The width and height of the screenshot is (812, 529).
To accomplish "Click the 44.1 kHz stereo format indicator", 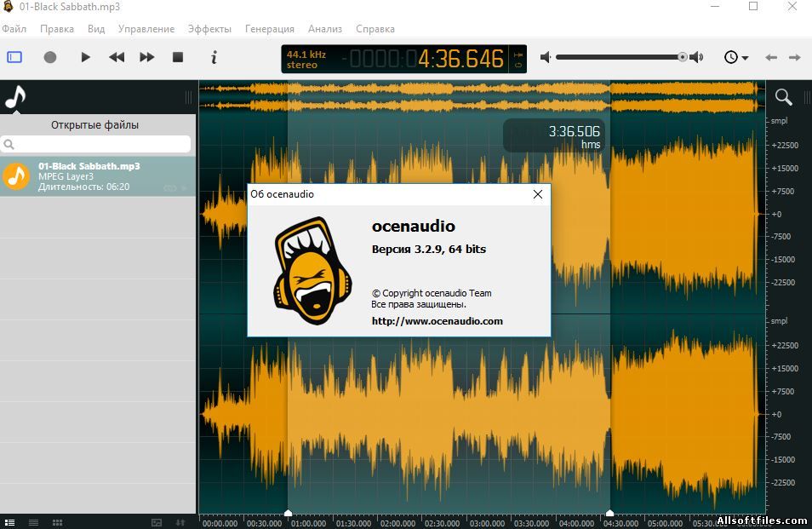I will click(x=306, y=59).
